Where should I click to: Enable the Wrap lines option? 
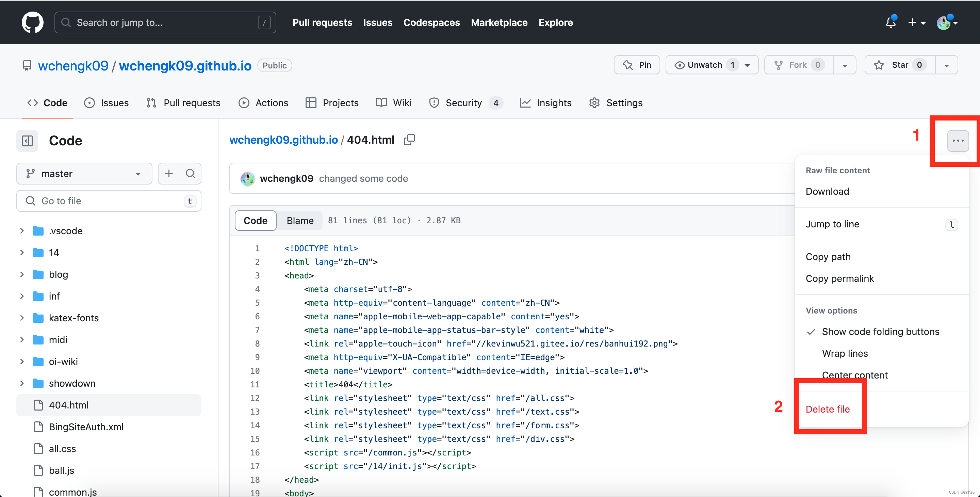(x=845, y=353)
